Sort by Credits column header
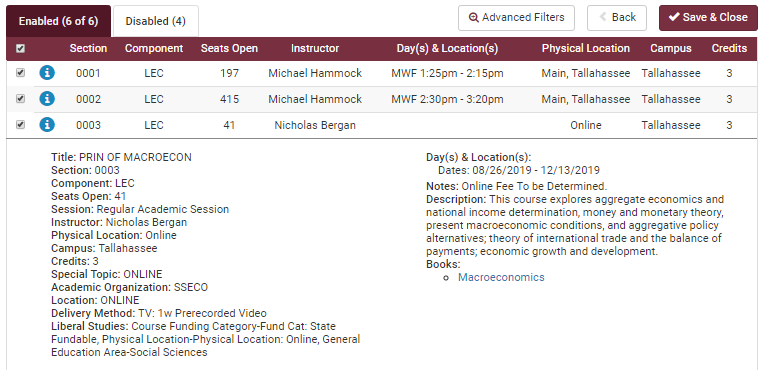768x370 pixels. [729, 49]
